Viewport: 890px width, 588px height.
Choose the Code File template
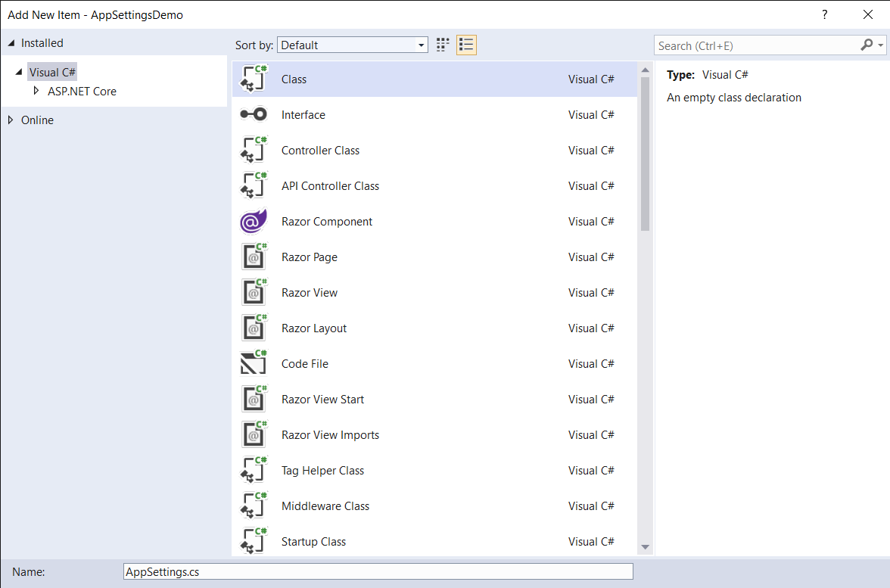pyautogui.click(x=304, y=363)
